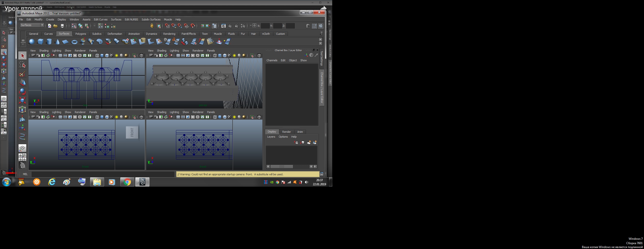
Task: Click the Rebuild Surfaces grid icon
Action: 210,41
